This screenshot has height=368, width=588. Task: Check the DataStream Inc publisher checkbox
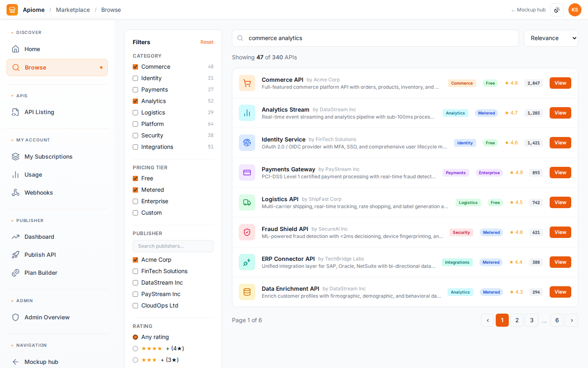136,283
